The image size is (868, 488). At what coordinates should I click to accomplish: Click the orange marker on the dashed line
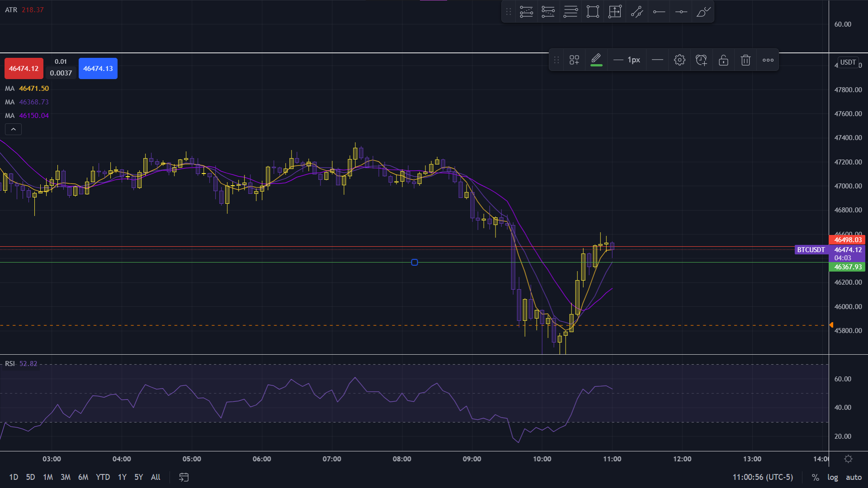pyautogui.click(x=831, y=325)
